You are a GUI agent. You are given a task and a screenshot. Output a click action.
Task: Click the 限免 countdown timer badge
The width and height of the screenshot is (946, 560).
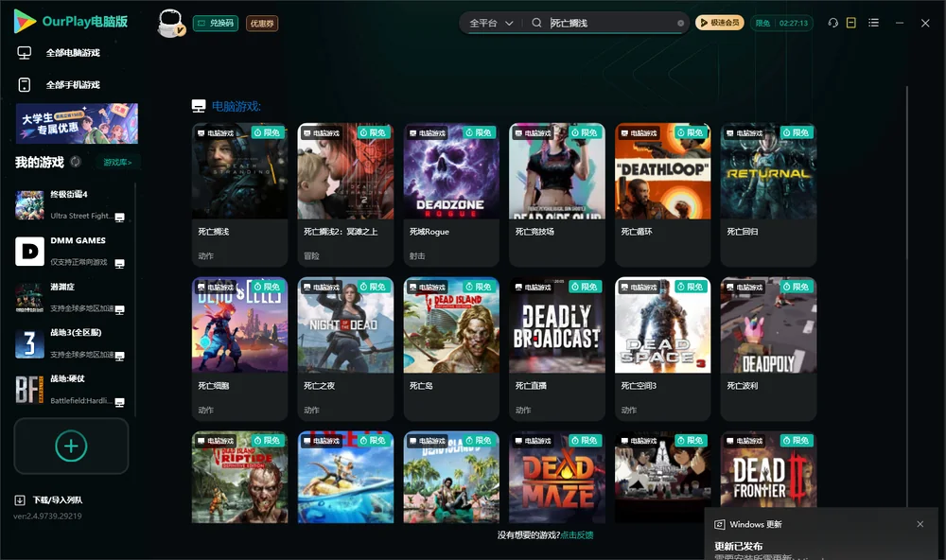(782, 23)
